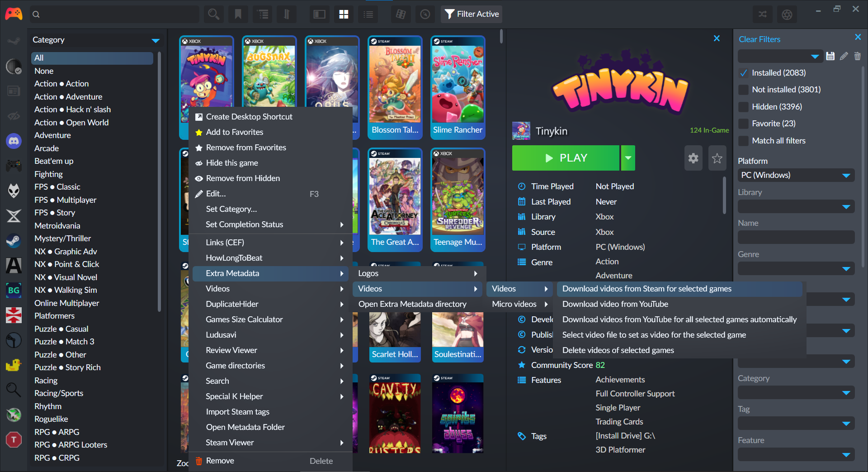Click the gamepad icon in left sidebar
Image resolution: width=868 pixels, height=472 pixels.
click(x=14, y=166)
